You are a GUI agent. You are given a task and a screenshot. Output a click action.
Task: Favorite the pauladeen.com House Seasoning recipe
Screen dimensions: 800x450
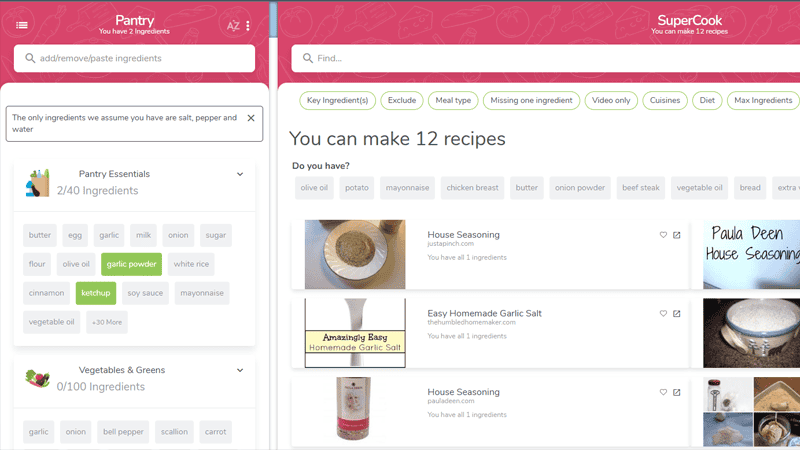(663, 392)
